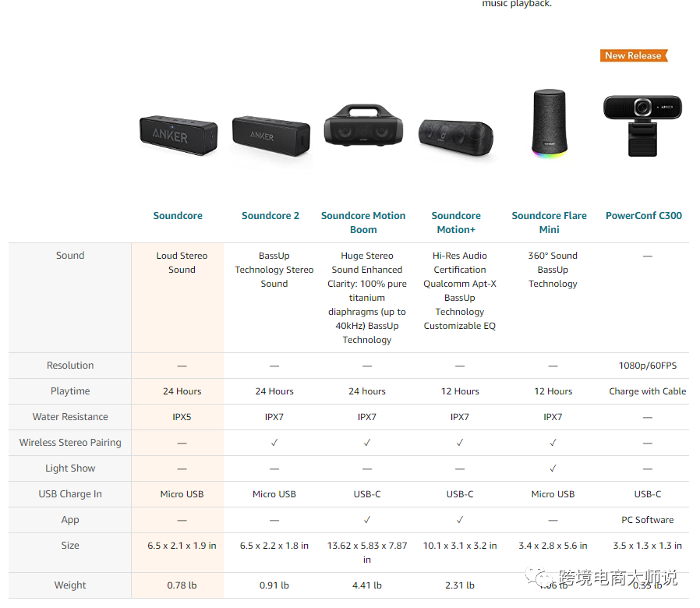Click the '10.1 x 3.1 x 3.2 in' size

click(x=460, y=546)
